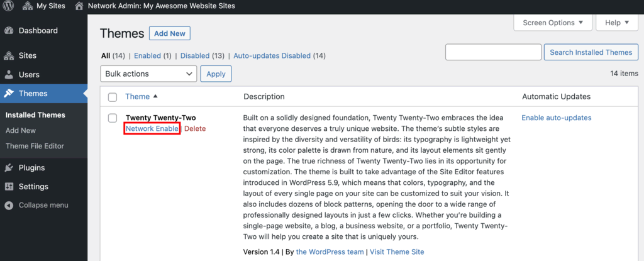Check the select-all themes checkbox
The height and width of the screenshot is (261, 644).
click(113, 97)
